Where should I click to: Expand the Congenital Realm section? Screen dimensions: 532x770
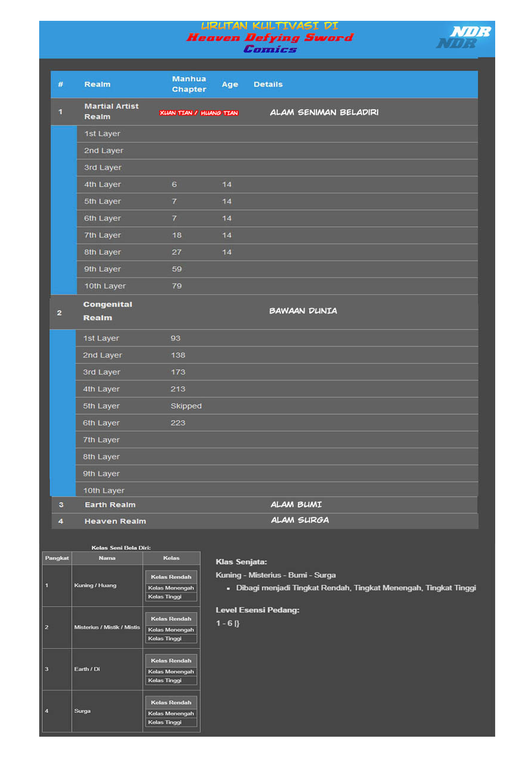point(107,311)
